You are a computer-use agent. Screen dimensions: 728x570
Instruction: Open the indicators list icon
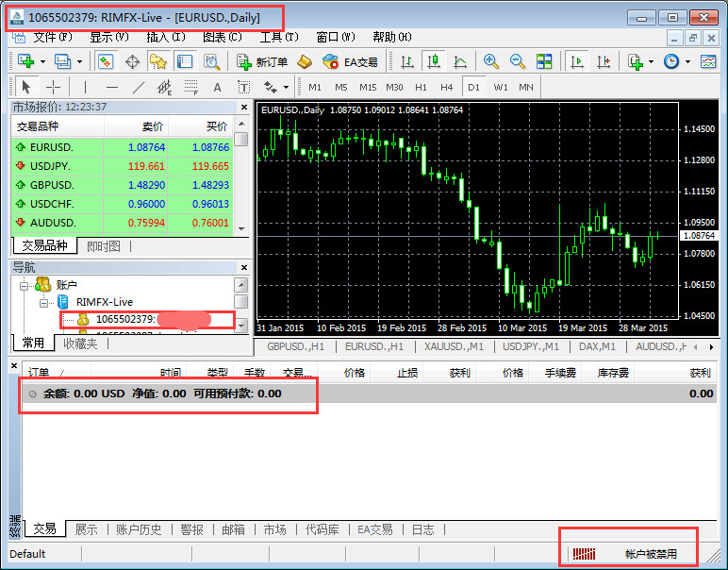(x=635, y=61)
